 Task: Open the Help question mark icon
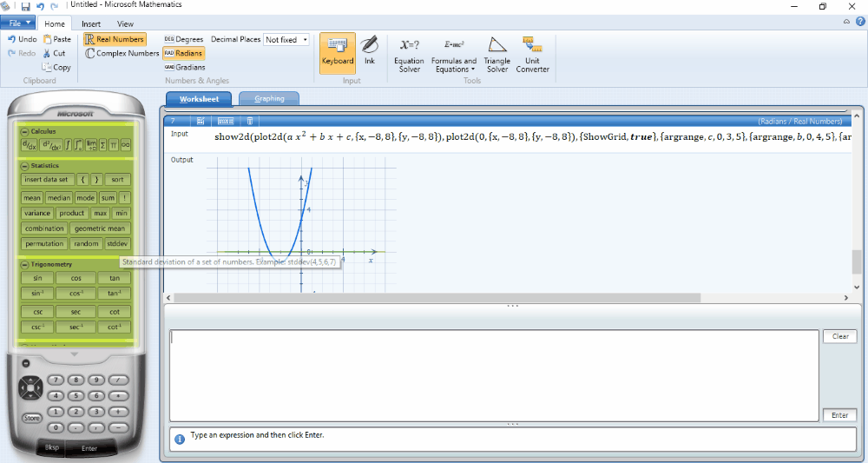click(x=859, y=22)
